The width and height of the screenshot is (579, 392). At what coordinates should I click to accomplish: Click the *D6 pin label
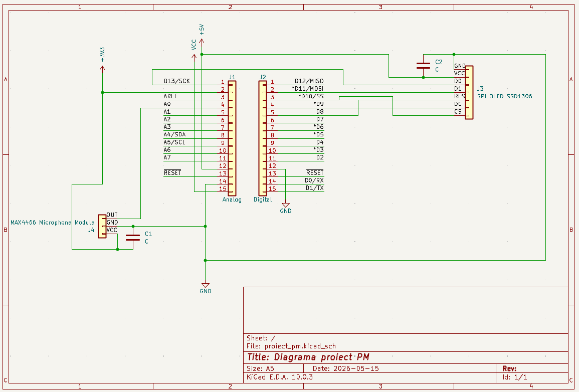(x=318, y=127)
